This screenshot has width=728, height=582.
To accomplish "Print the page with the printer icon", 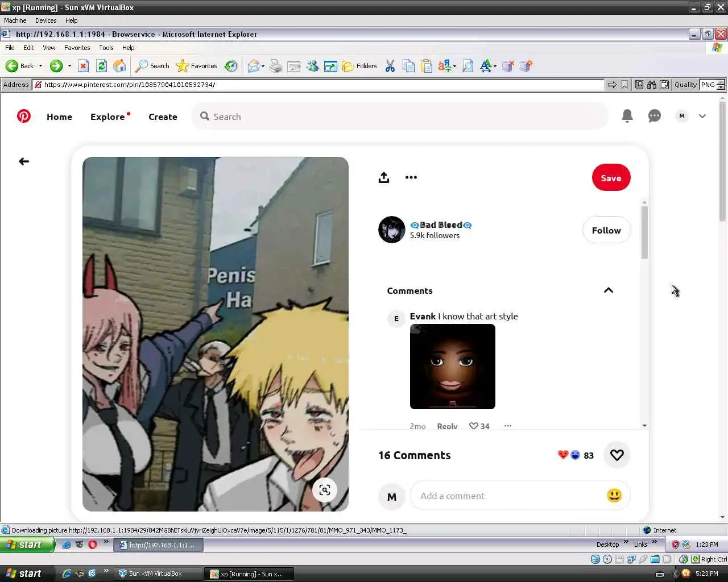I will (276, 66).
